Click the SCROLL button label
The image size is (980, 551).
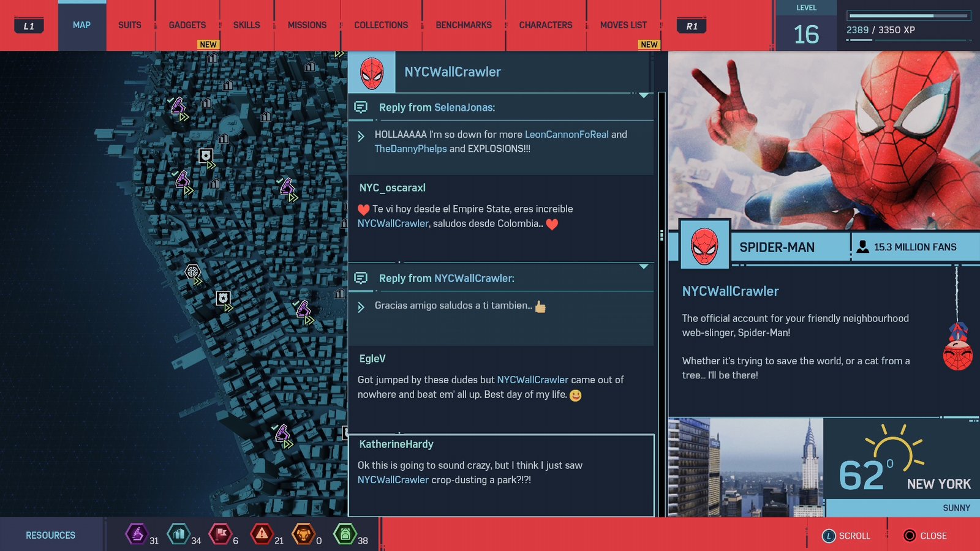pos(854,536)
